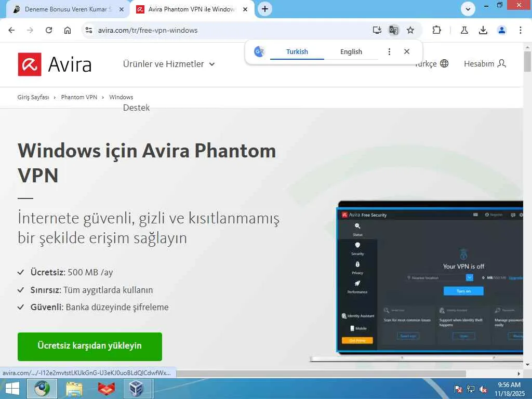Open the tab search dropdown
The height and width of the screenshot is (399, 532).
coord(468,9)
